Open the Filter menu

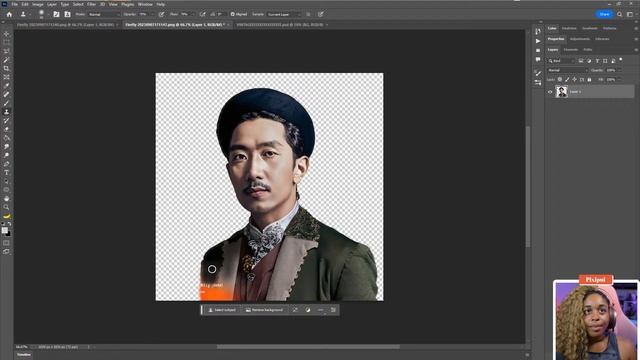click(91, 4)
